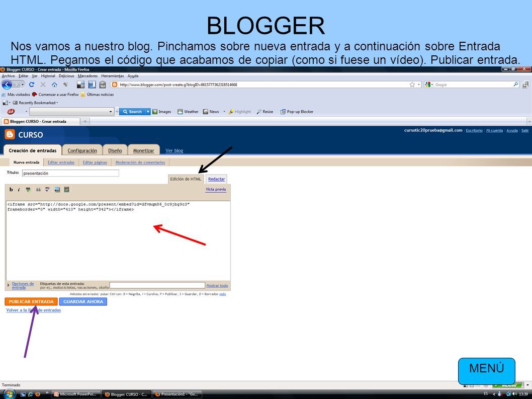Click the italic formatting icon
Viewport: 532px width, 399px height.
click(19, 190)
